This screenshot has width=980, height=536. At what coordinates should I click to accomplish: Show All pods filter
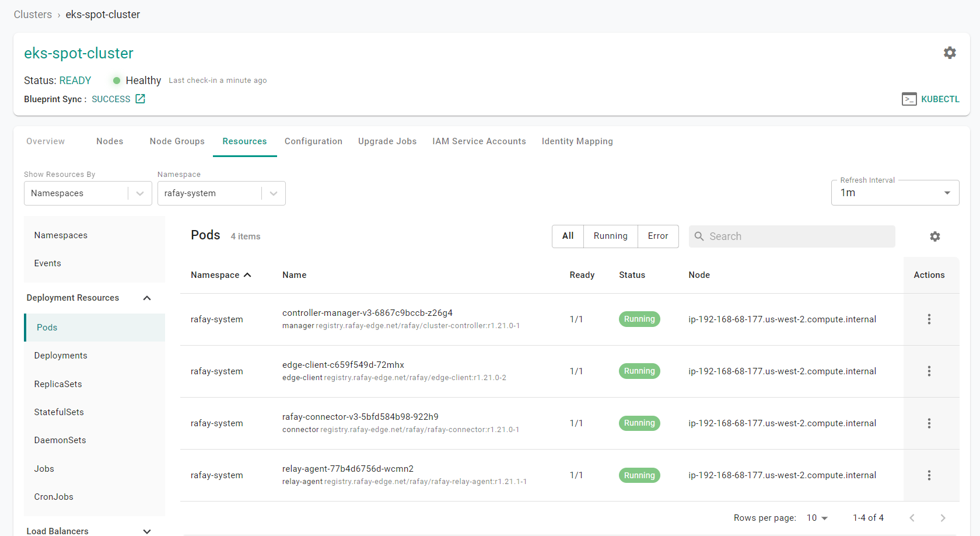click(568, 236)
